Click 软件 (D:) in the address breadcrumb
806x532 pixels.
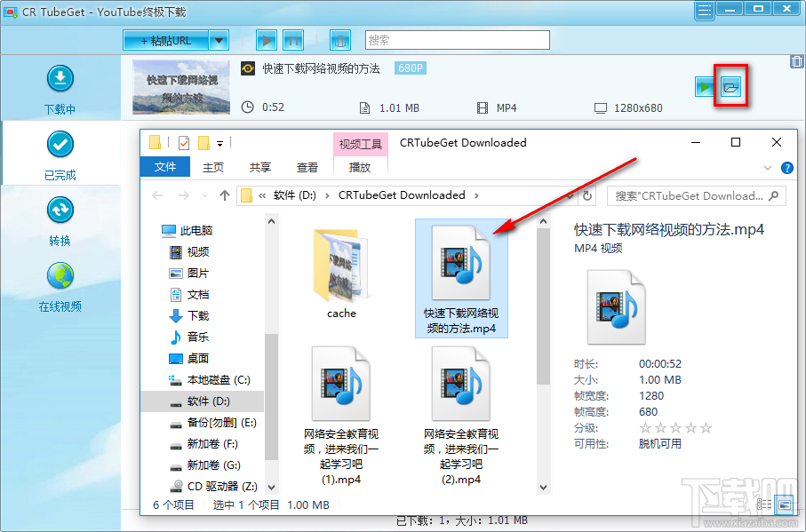pyautogui.click(x=294, y=195)
